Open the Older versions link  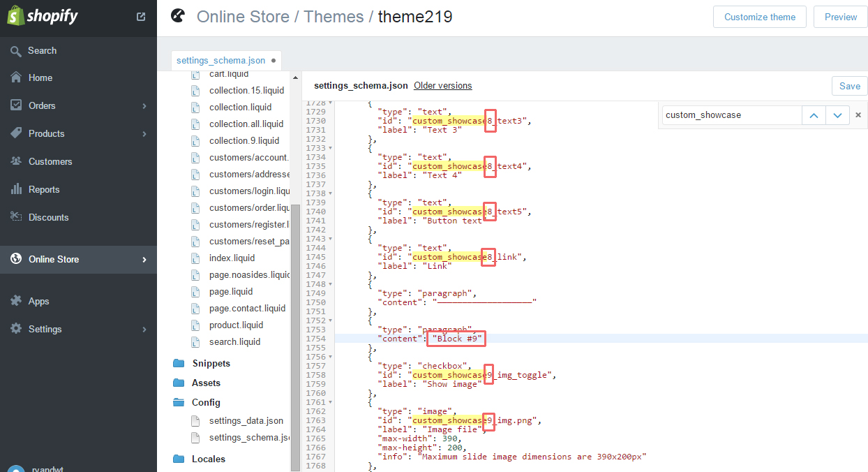pyautogui.click(x=442, y=85)
